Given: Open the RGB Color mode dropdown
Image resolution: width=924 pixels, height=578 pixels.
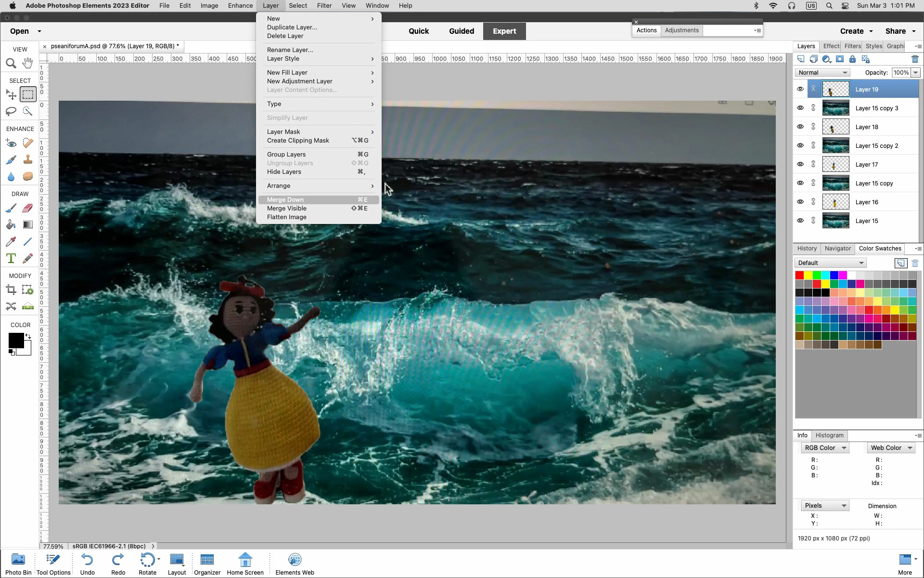Looking at the screenshot, I should pos(825,448).
